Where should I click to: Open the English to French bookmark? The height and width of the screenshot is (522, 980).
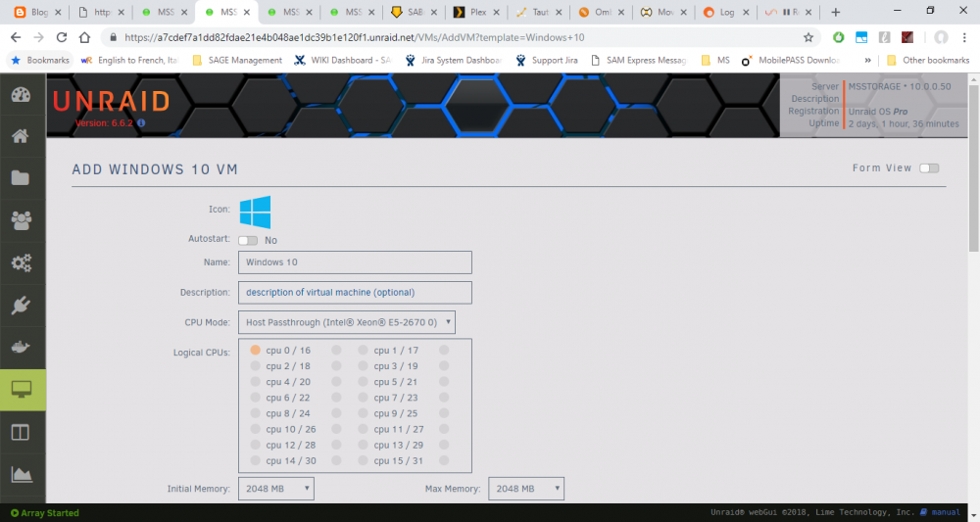pyautogui.click(x=129, y=60)
